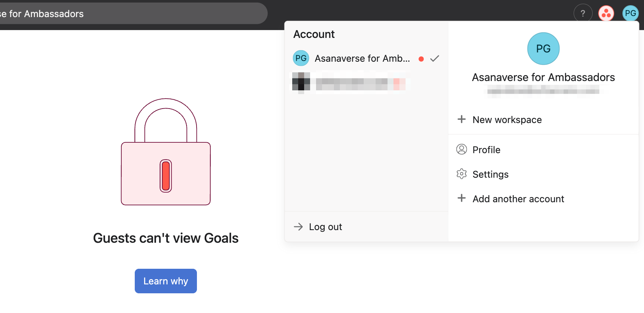644x313 pixels.
Task: Choose Add another account
Action: [x=518, y=199]
